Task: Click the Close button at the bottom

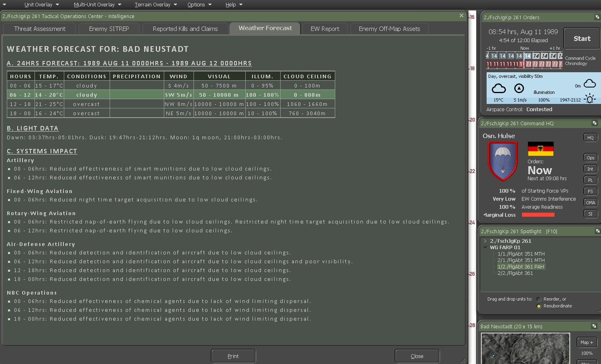Action: coord(417,356)
